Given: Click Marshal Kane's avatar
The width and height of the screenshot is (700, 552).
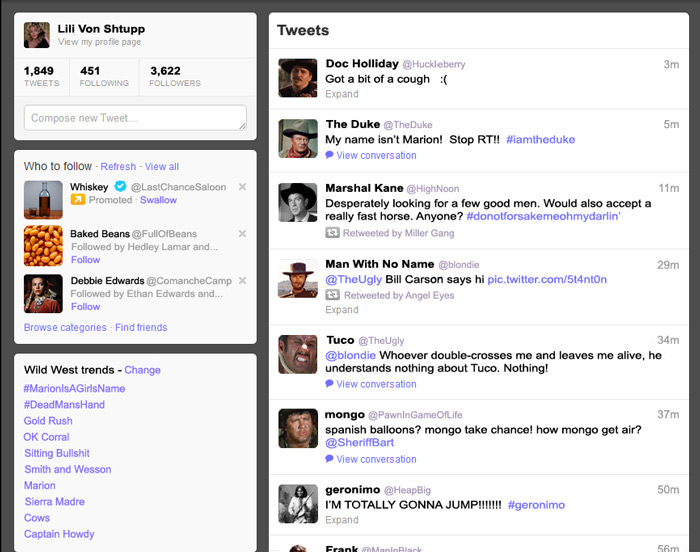Looking at the screenshot, I should pos(298,202).
